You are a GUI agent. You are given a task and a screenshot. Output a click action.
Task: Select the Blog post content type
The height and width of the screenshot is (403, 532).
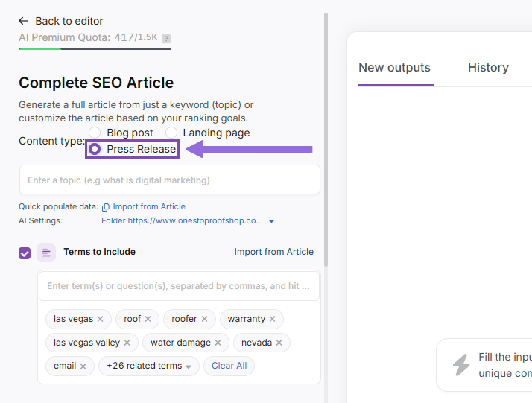[95, 133]
